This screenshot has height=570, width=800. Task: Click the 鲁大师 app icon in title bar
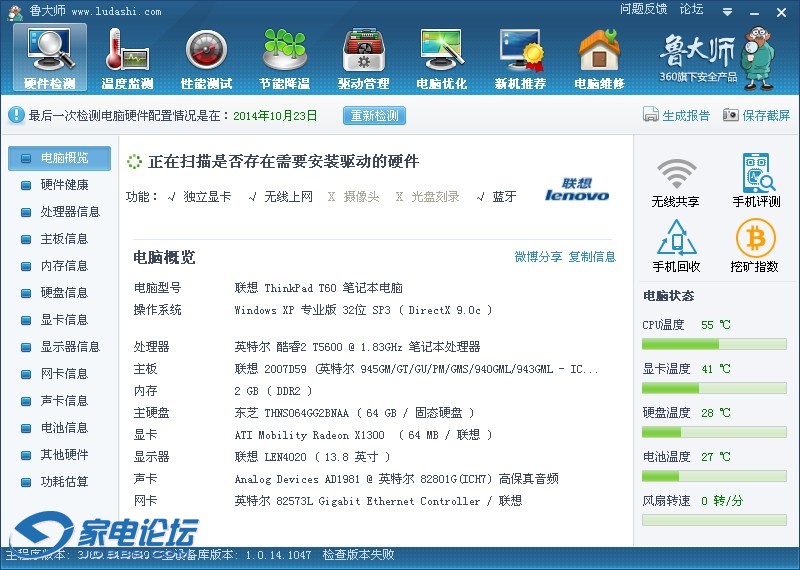15,12
